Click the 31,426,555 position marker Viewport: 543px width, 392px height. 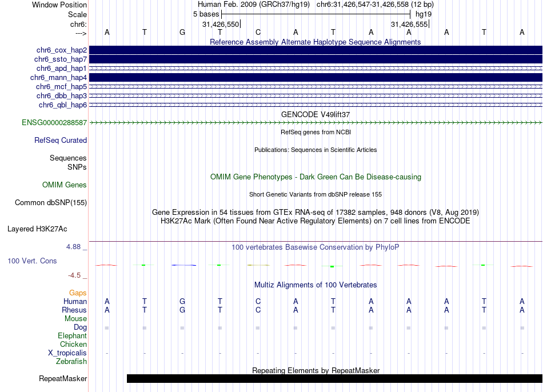point(410,24)
